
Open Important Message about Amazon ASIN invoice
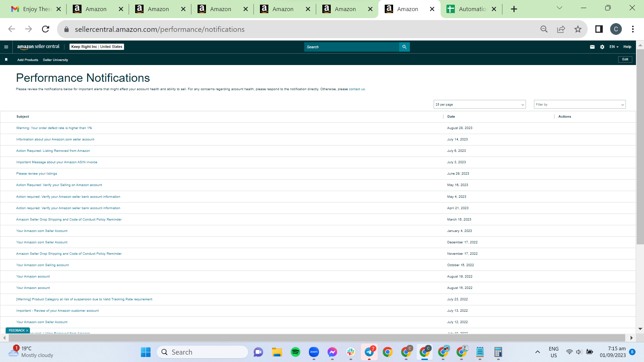(x=57, y=162)
